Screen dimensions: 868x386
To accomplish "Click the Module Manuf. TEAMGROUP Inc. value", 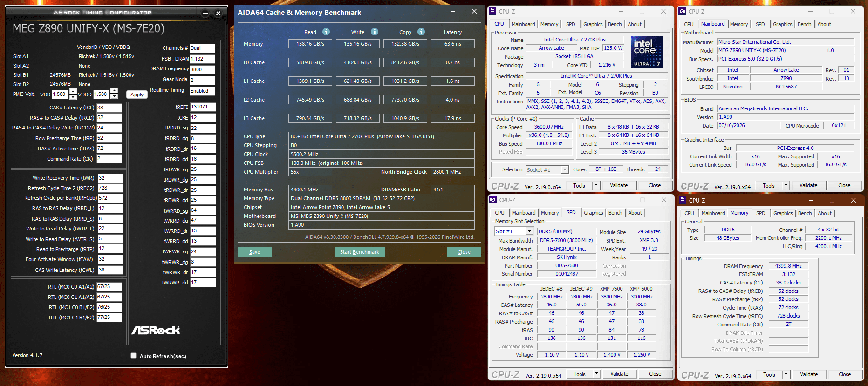I will tap(567, 249).
